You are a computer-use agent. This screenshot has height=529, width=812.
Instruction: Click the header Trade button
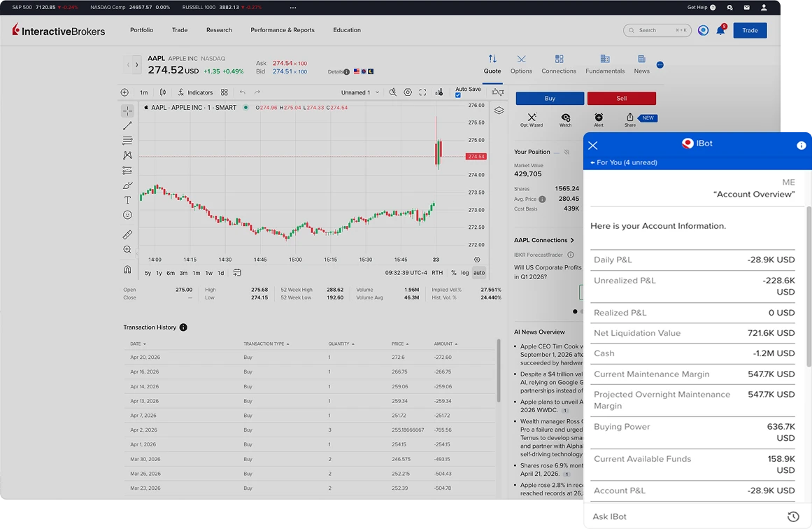coord(750,30)
